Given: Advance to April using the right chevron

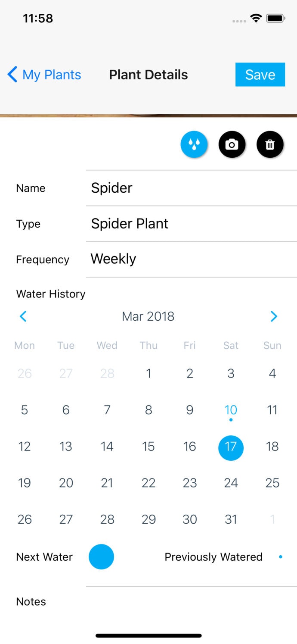Looking at the screenshot, I should point(274,316).
